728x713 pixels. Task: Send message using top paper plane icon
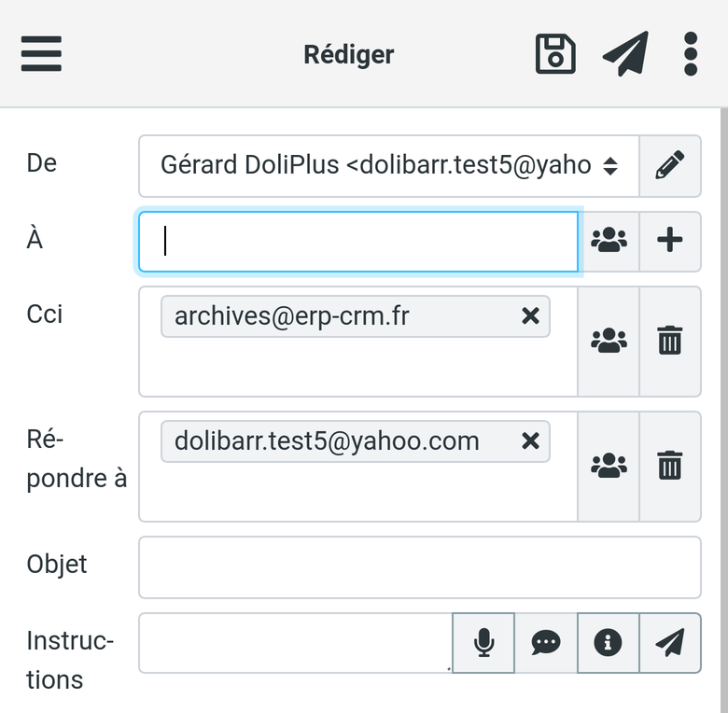625,54
